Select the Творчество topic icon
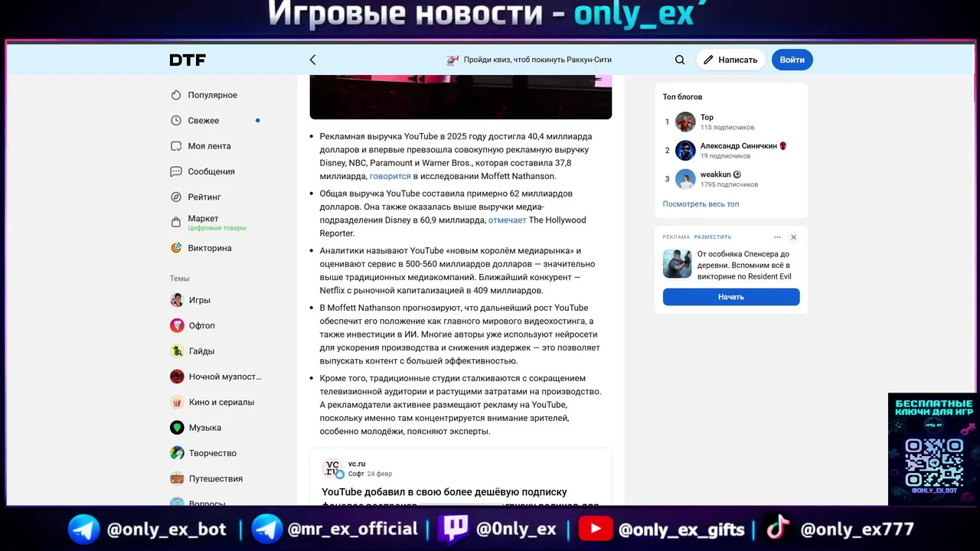 pos(177,453)
